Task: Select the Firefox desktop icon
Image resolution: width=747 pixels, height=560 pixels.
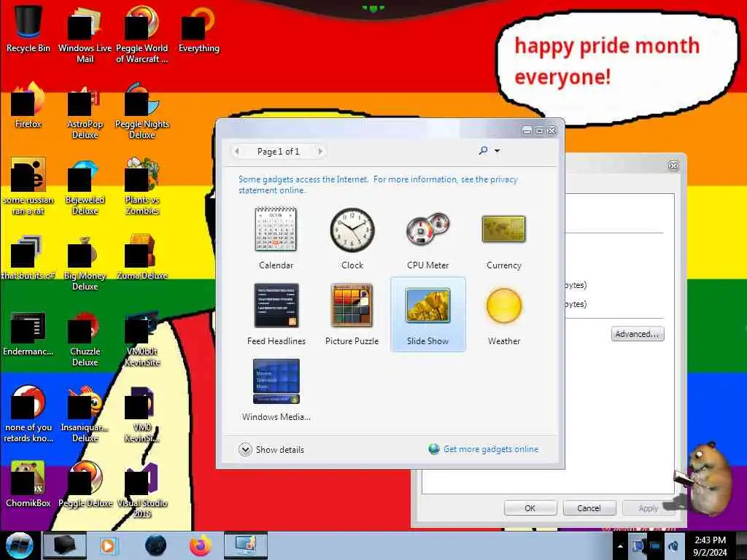Action: [x=28, y=105]
